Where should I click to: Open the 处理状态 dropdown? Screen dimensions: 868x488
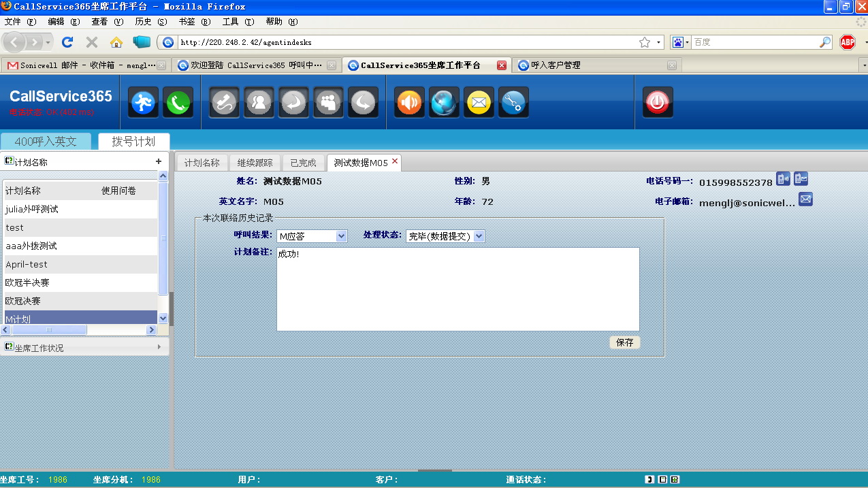445,236
